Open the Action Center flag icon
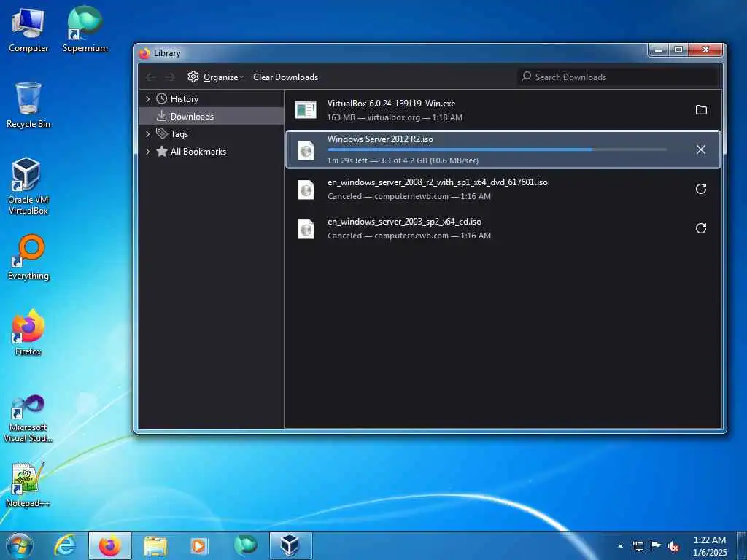The height and width of the screenshot is (560, 747). [656, 546]
